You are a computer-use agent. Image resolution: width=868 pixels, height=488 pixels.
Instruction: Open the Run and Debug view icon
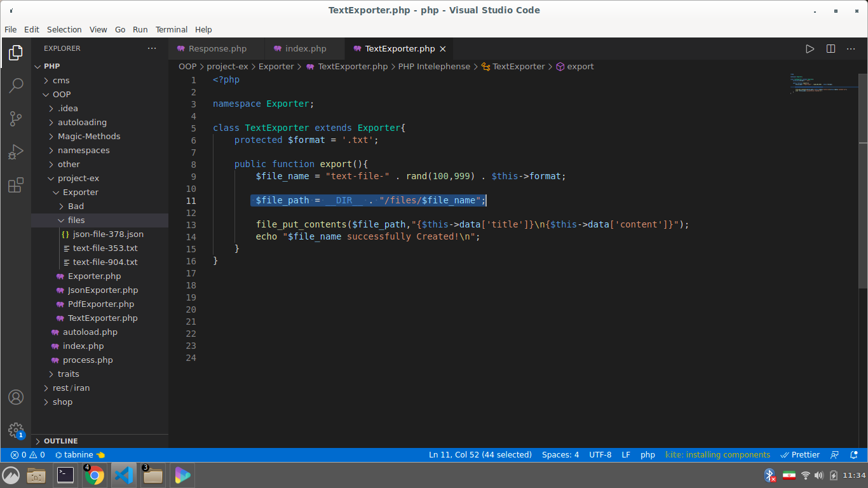(x=16, y=152)
